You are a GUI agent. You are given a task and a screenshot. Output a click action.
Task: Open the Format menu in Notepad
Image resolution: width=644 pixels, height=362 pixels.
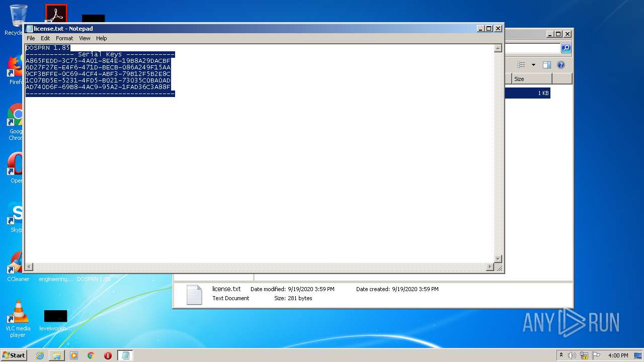(64, 38)
